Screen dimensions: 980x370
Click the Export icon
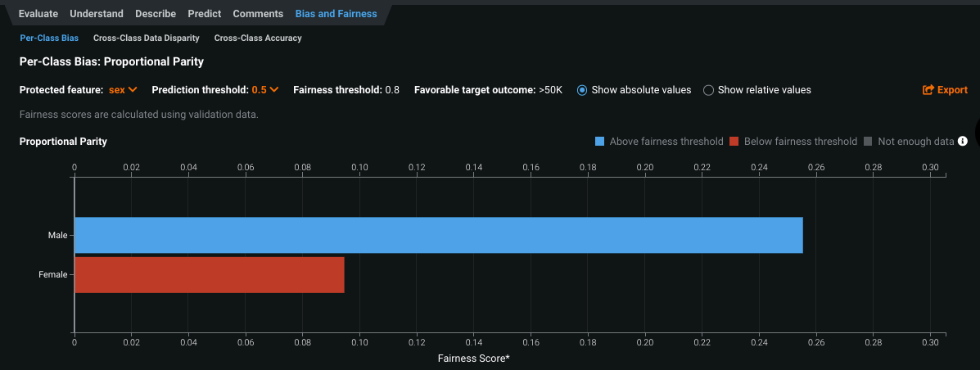click(x=928, y=90)
